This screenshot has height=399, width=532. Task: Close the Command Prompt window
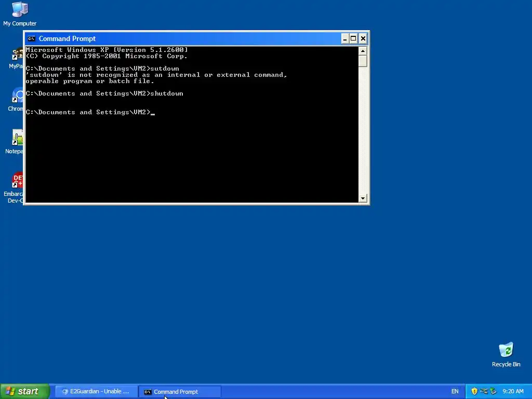click(363, 38)
